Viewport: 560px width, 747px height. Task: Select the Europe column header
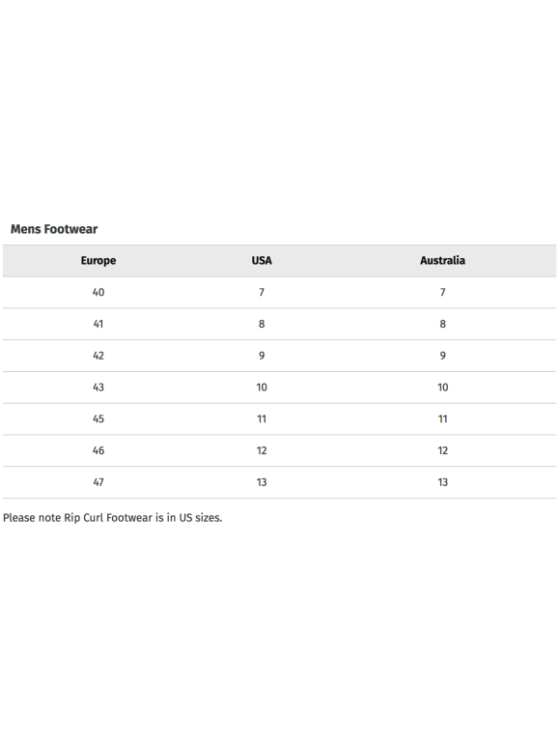pos(98,261)
